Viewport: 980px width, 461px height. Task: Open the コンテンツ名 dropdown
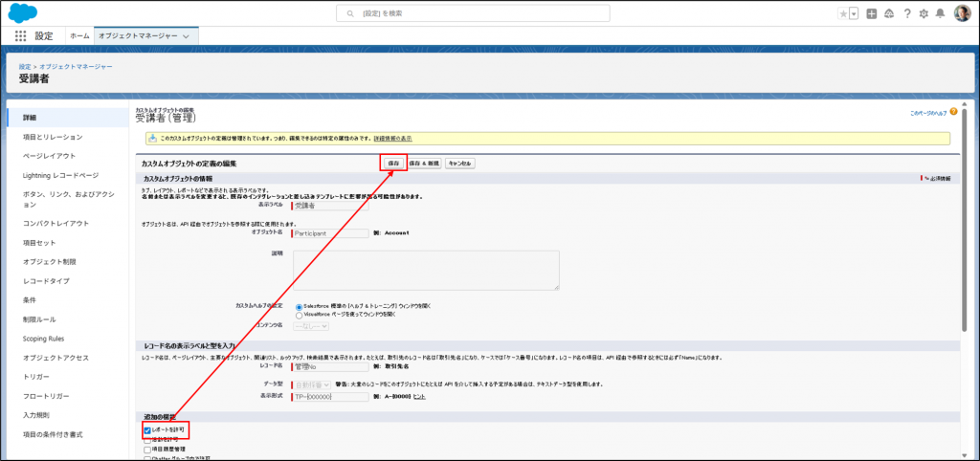pos(309,326)
